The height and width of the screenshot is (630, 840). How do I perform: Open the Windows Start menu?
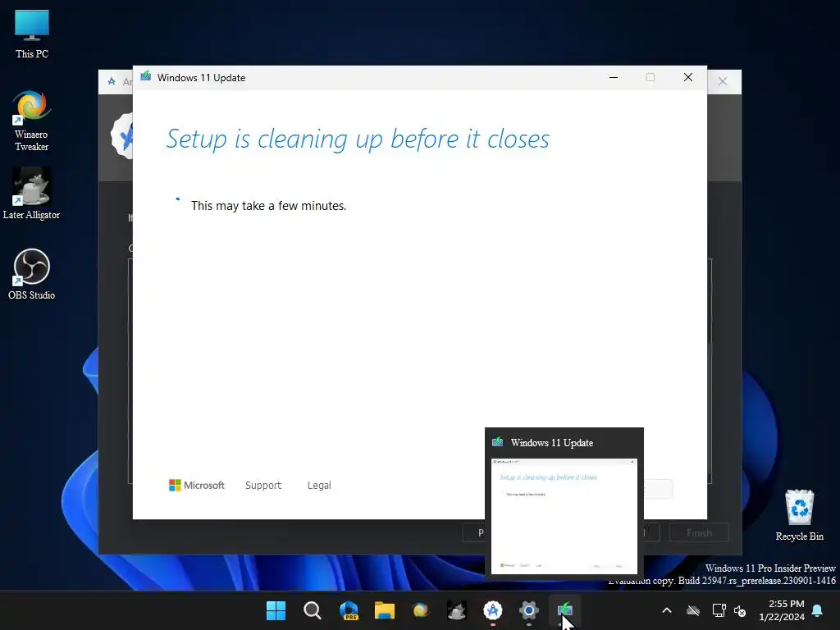click(x=276, y=610)
